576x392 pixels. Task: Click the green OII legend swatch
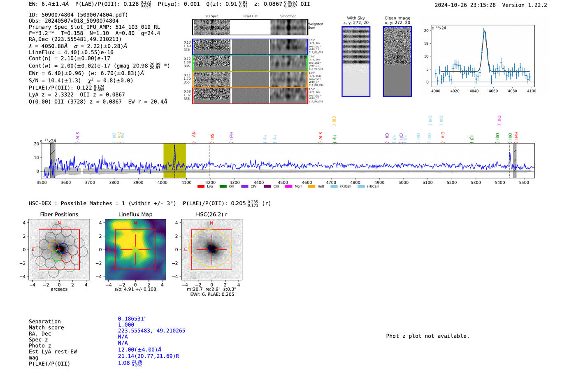(223, 186)
